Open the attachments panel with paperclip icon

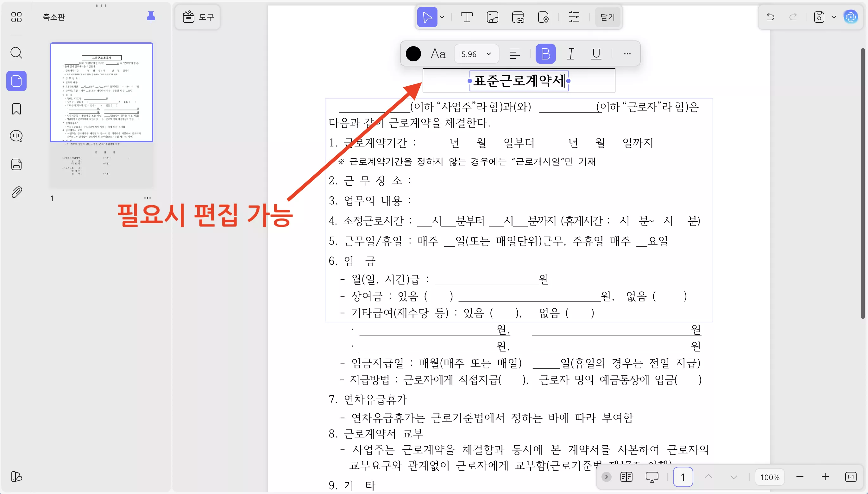[x=16, y=192]
